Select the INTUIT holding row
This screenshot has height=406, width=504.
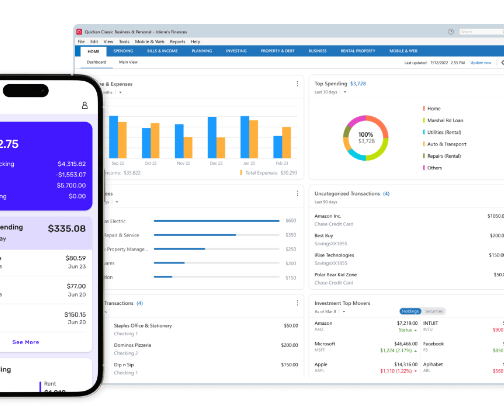point(463,326)
